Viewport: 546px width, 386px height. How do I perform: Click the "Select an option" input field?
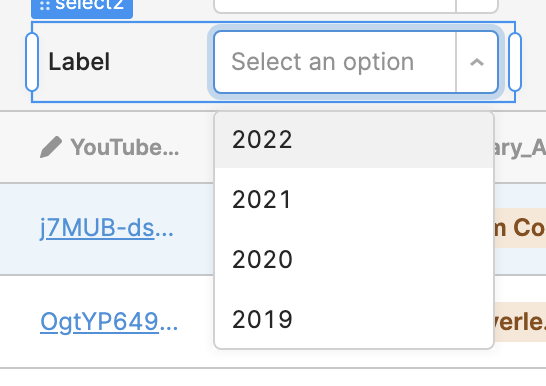[x=335, y=62]
